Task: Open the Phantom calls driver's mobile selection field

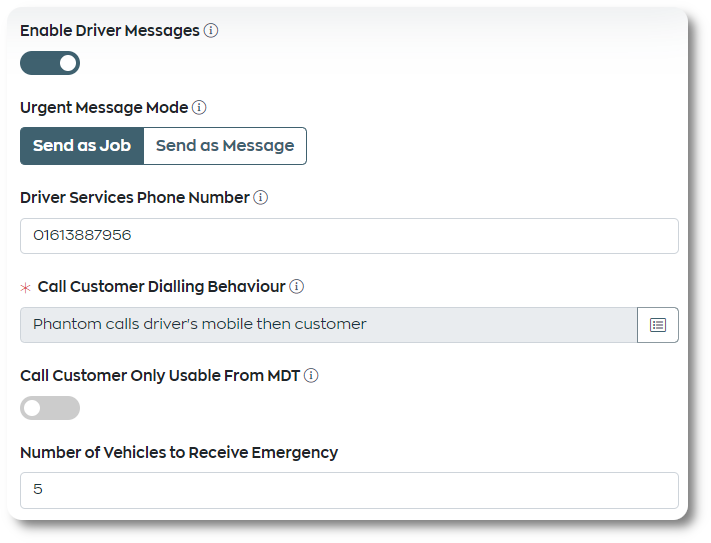Action: coord(329,325)
